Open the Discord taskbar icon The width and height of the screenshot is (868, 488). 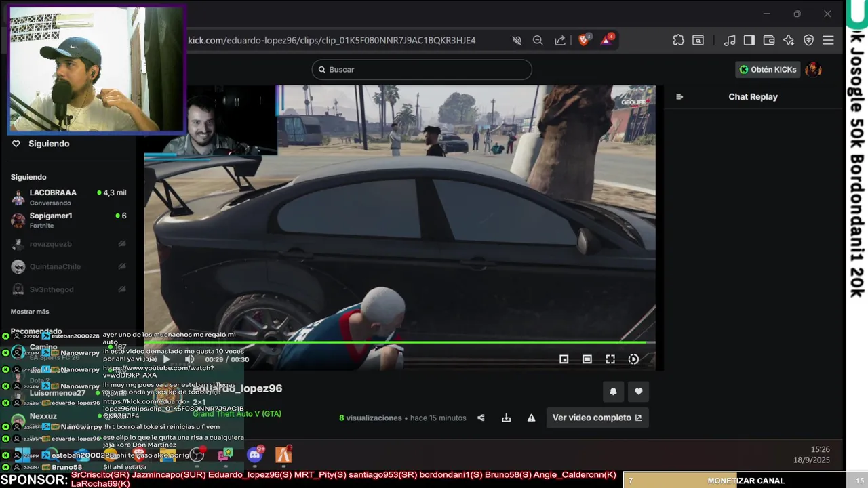click(255, 454)
